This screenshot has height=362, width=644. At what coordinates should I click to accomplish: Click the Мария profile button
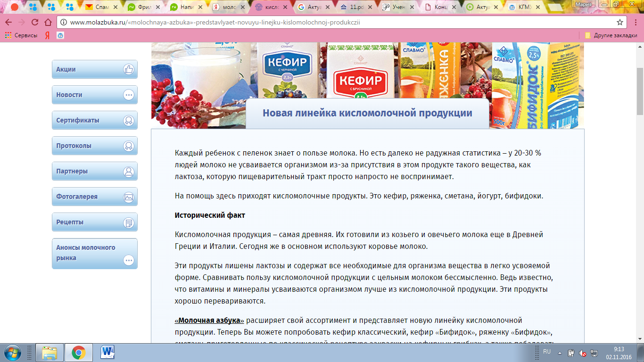click(583, 4)
